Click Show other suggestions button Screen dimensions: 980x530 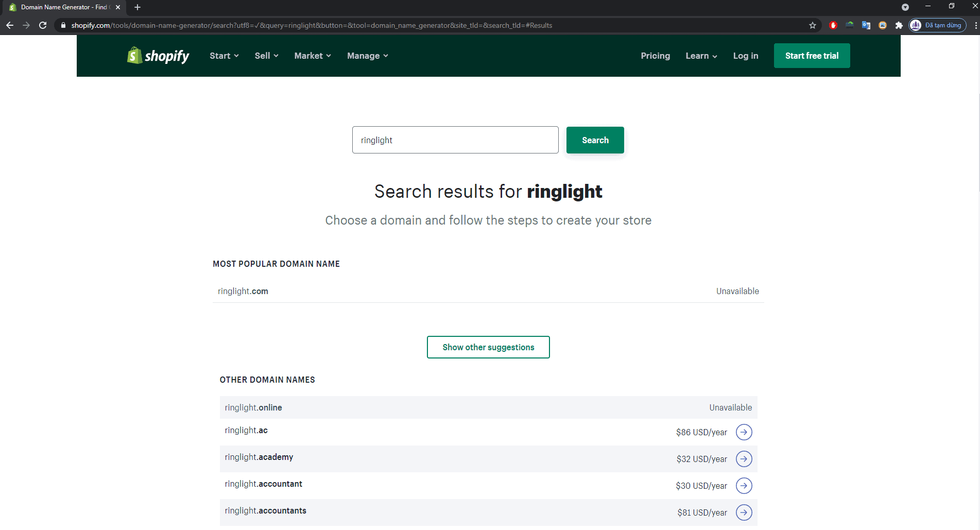tap(488, 347)
